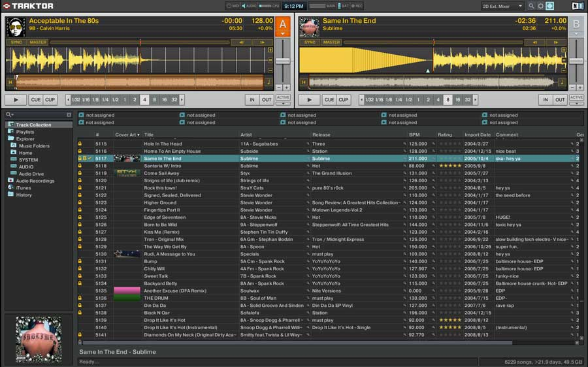Toggle SYNC on Deck A
The width and height of the screenshot is (588, 367).
tap(16, 42)
